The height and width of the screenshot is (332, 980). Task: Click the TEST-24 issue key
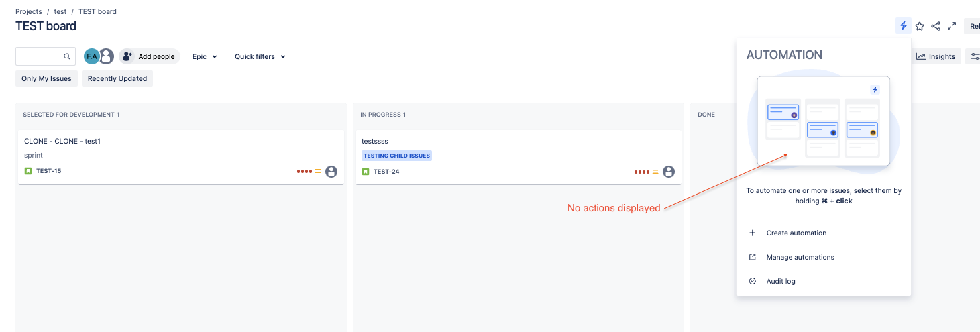[x=386, y=172]
